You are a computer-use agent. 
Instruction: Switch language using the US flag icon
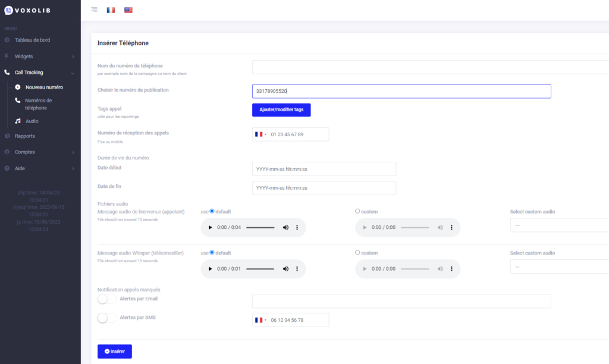[128, 10]
